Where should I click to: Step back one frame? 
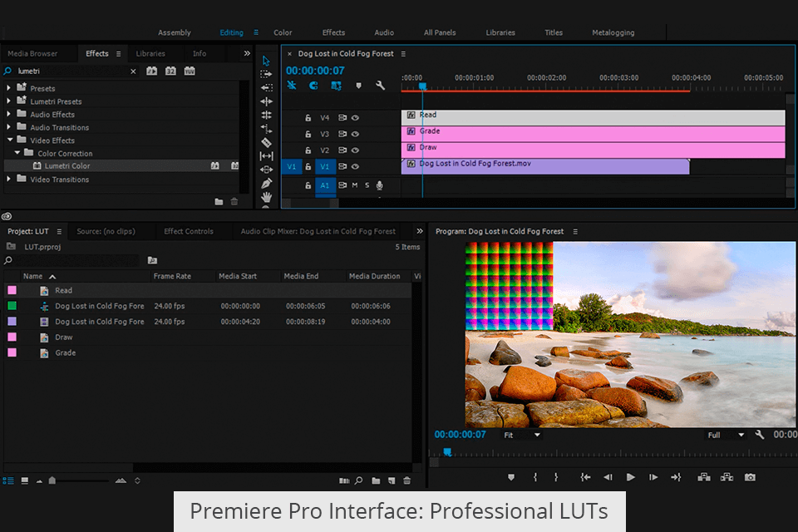608,477
